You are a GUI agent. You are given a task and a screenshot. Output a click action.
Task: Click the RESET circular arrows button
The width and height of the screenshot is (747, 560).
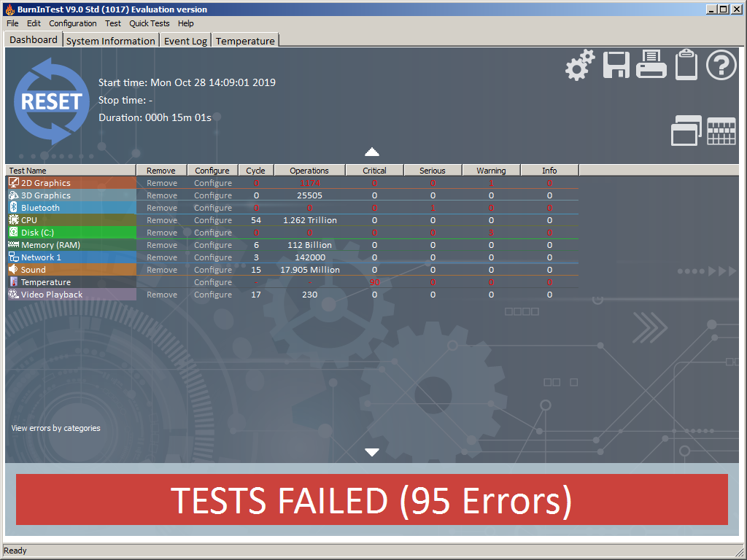pos(52,101)
